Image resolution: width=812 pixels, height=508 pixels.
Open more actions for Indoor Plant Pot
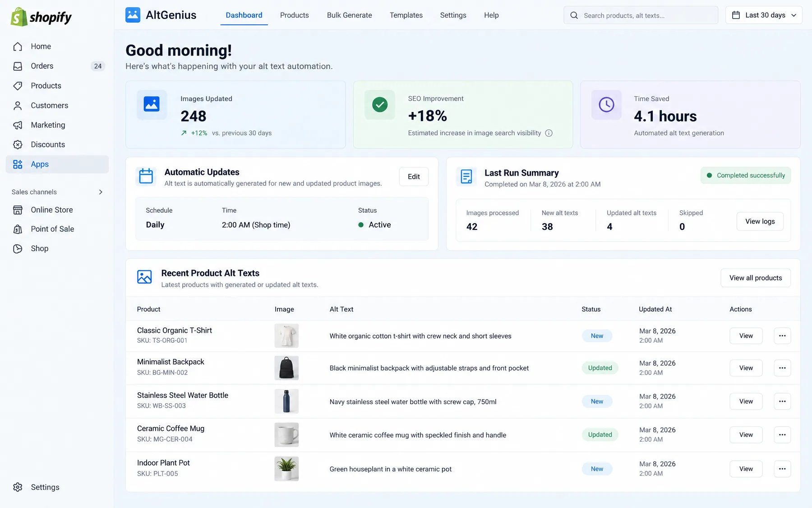[x=782, y=469]
